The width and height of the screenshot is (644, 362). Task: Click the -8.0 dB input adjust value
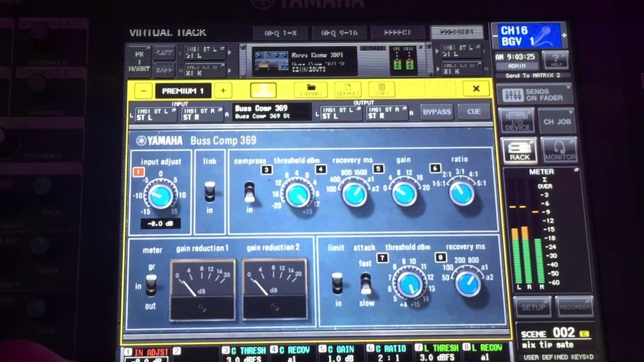[x=160, y=224]
